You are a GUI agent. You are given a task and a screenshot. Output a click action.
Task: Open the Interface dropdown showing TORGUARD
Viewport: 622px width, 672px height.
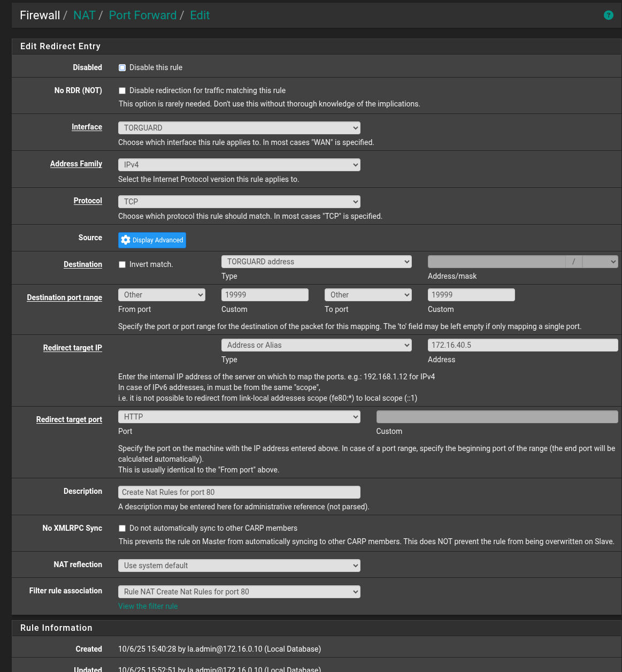click(x=239, y=128)
